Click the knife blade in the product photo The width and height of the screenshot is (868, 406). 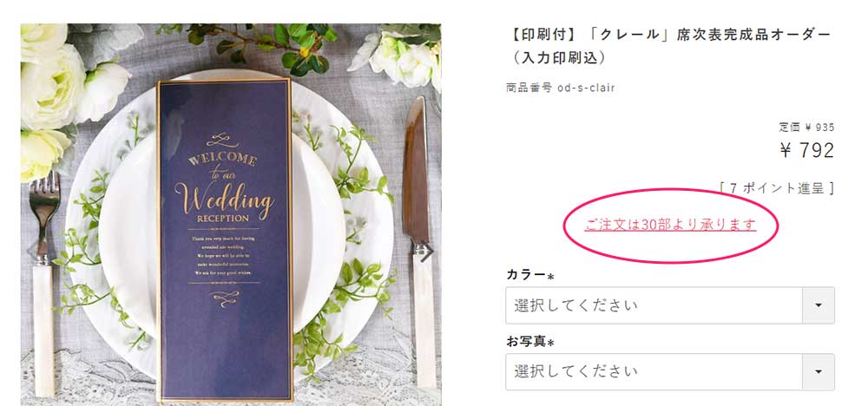(415, 172)
